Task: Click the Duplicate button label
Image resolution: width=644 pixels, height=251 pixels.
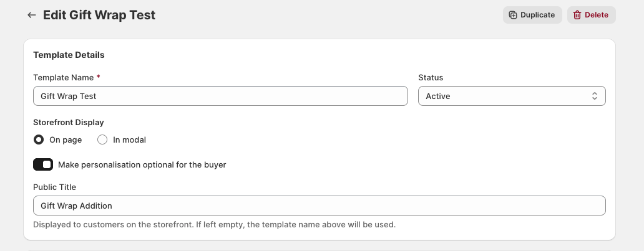Action: (538, 15)
